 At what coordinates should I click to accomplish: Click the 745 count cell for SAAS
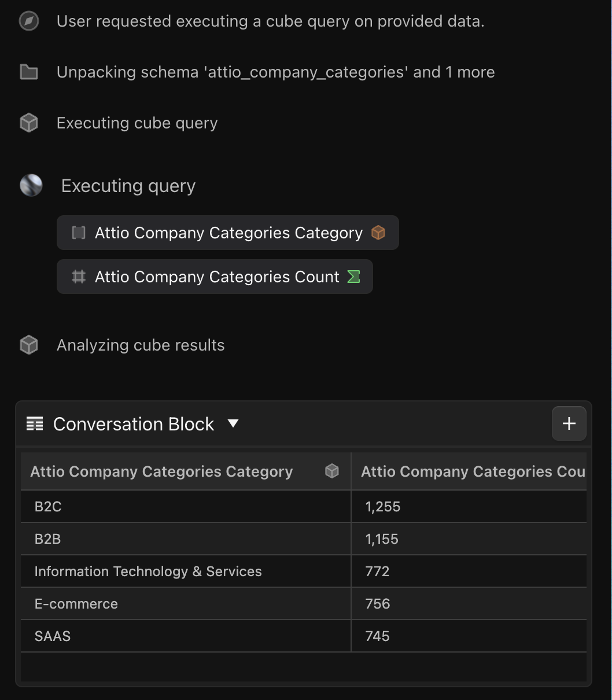(469, 636)
